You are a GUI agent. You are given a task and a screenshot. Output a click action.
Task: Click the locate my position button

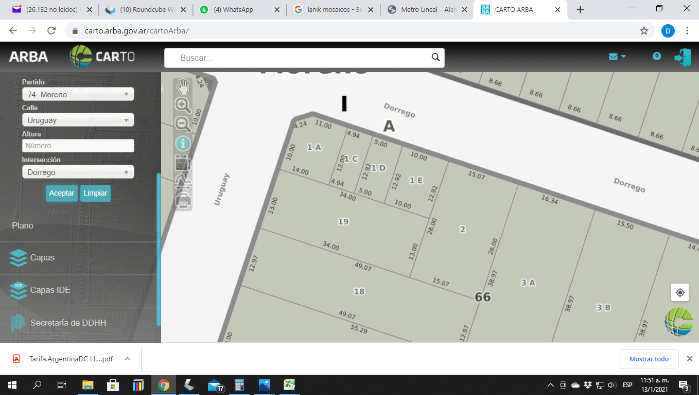click(x=680, y=292)
